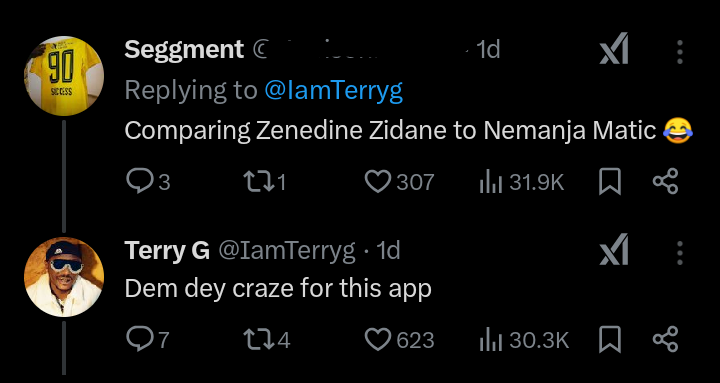720x383 pixels.
Task: Share Terry G's tweet
Action: 665,339
